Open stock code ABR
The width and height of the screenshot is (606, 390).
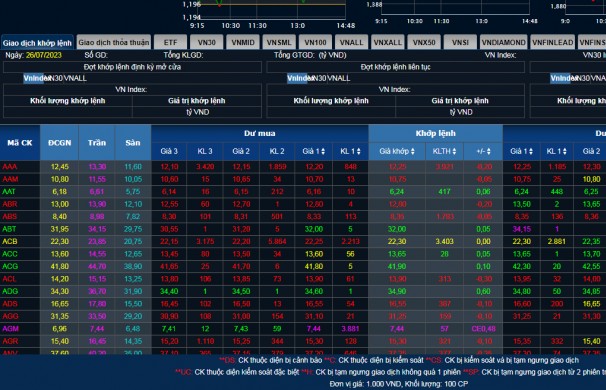pyautogui.click(x=10, y=204)
